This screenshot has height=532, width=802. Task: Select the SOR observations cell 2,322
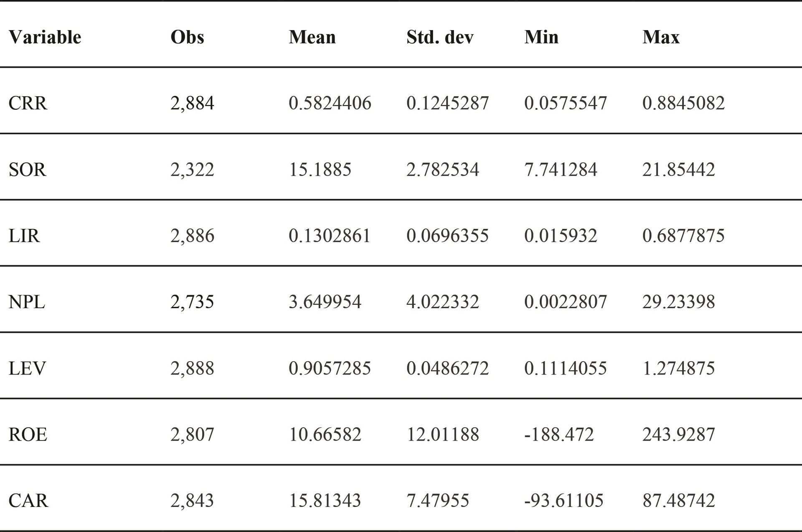[x=192, y=170]
